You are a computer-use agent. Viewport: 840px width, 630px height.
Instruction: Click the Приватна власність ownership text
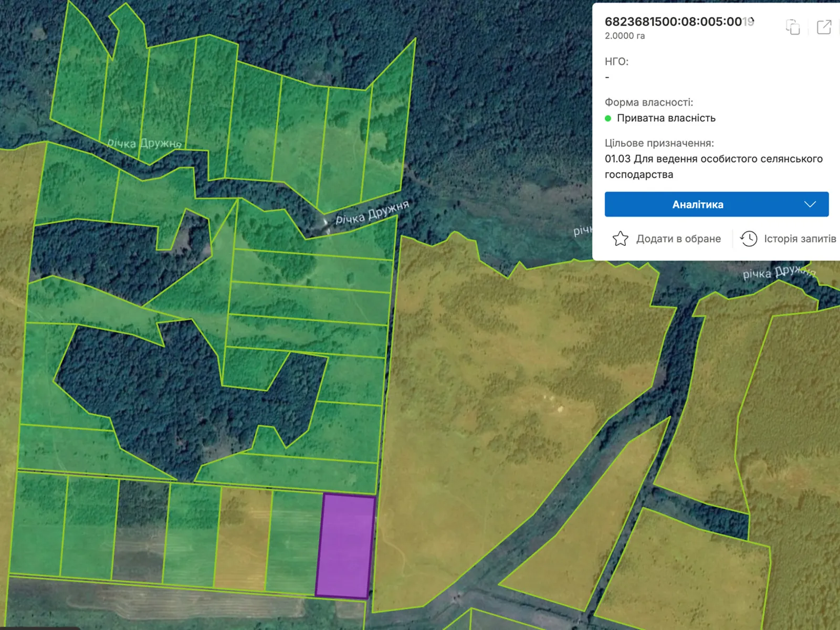tap(666, 118)
